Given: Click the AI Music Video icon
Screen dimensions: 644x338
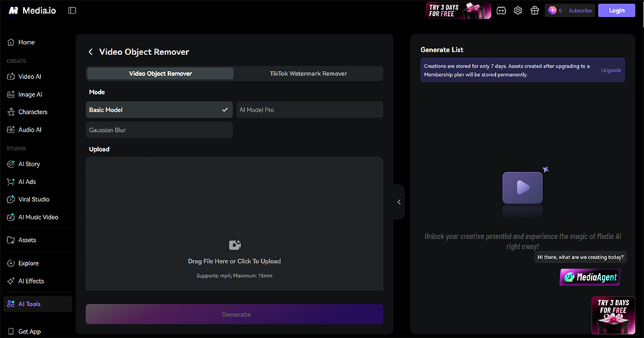Looking at the screenshot, I should (x=11, y=217).
